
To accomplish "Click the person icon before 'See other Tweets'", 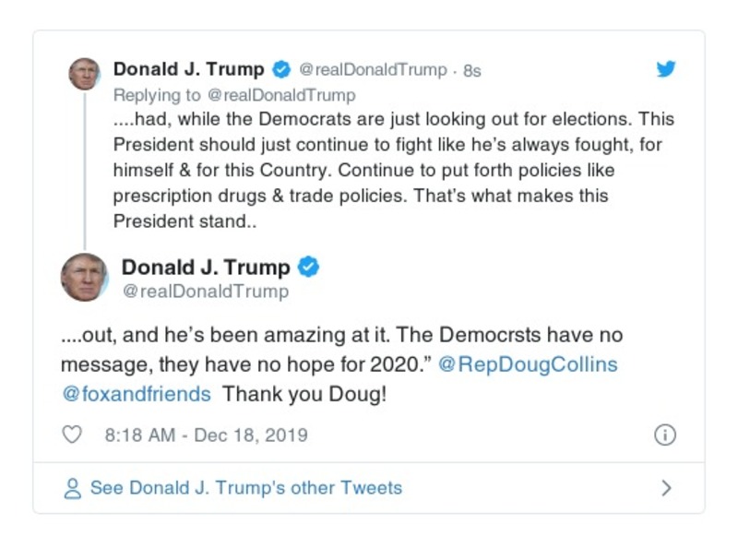I will click(x=71, y=488).
